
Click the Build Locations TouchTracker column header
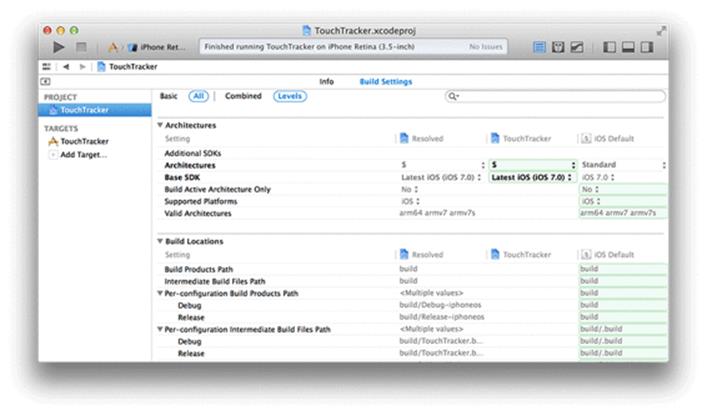point(521,255)
